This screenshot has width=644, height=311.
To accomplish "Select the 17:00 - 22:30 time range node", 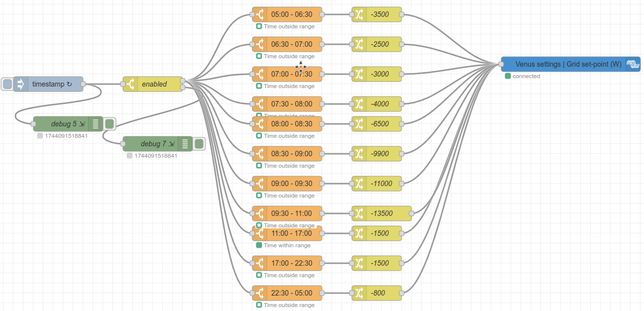I will (x=292, y=263).
